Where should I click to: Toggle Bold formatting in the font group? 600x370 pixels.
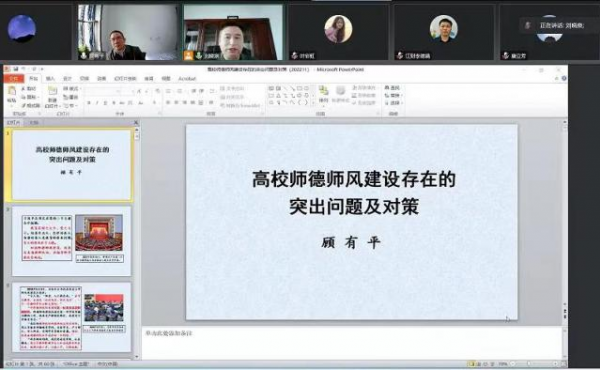pyautogui.click(x=89, y=103)
